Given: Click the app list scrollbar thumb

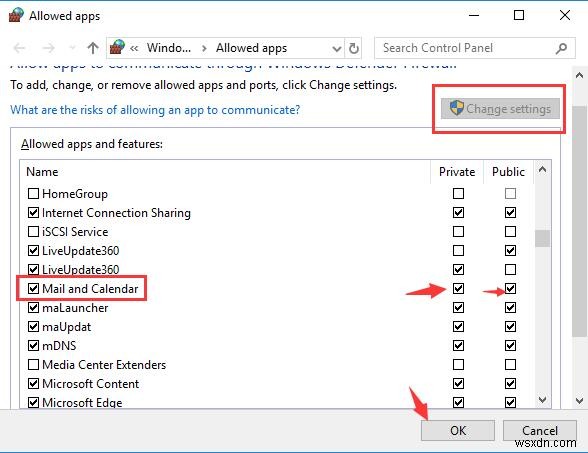Looking at the screenshot, I should (542, 238).
